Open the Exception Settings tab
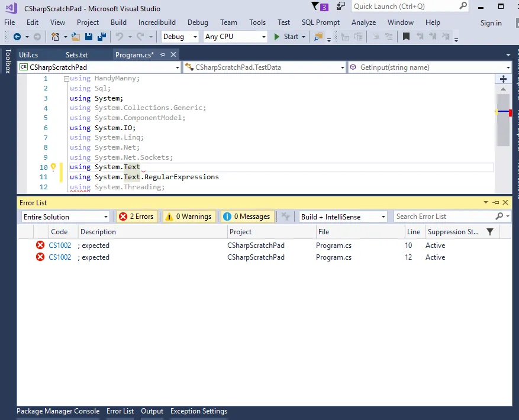Screen dimensions: 519x420 [199, 411]
